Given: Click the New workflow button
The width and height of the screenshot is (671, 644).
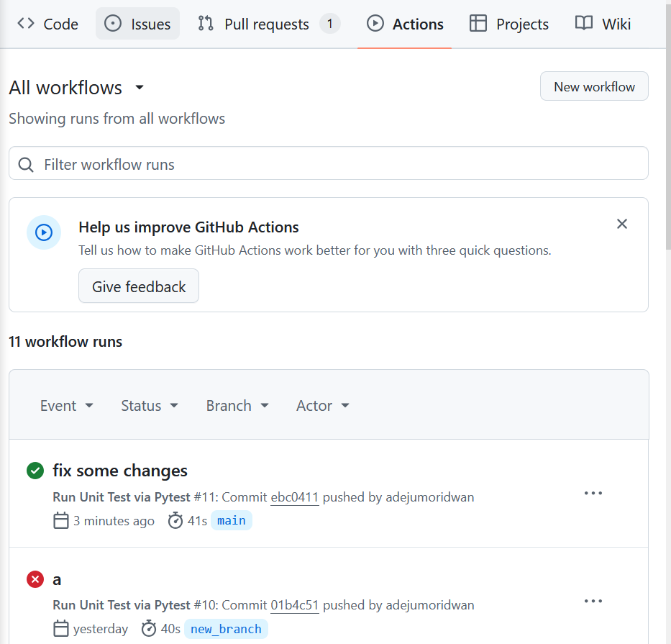Looking at the screenshot, I should click(x=593, y=86).
